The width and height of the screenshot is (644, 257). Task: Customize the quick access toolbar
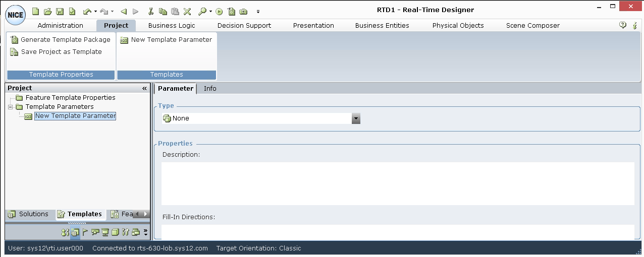tap(258, 11)
